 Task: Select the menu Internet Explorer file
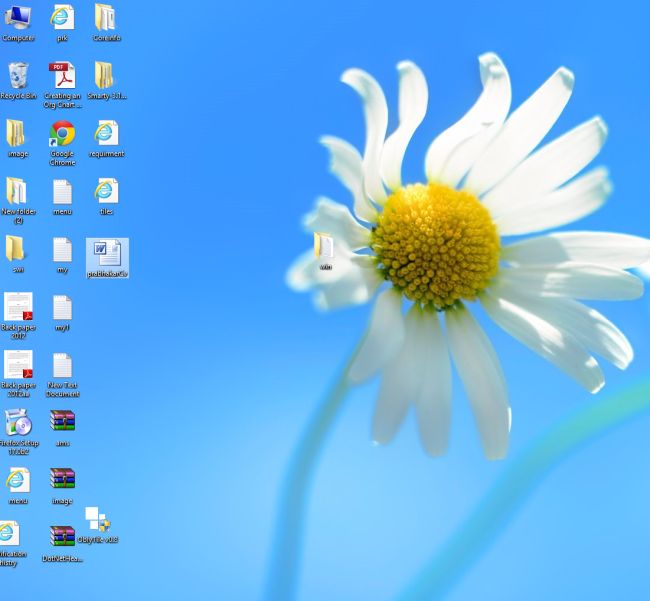click(x=17, y=486)
